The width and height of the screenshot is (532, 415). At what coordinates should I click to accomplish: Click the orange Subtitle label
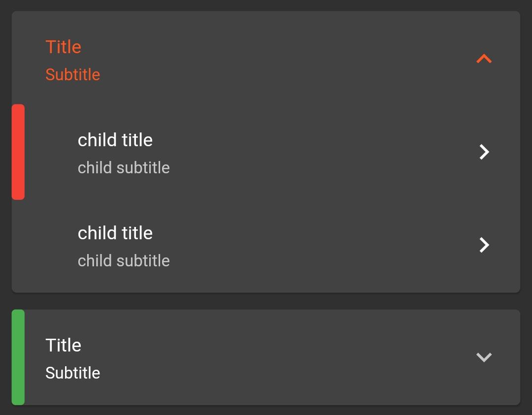(72, 74)
